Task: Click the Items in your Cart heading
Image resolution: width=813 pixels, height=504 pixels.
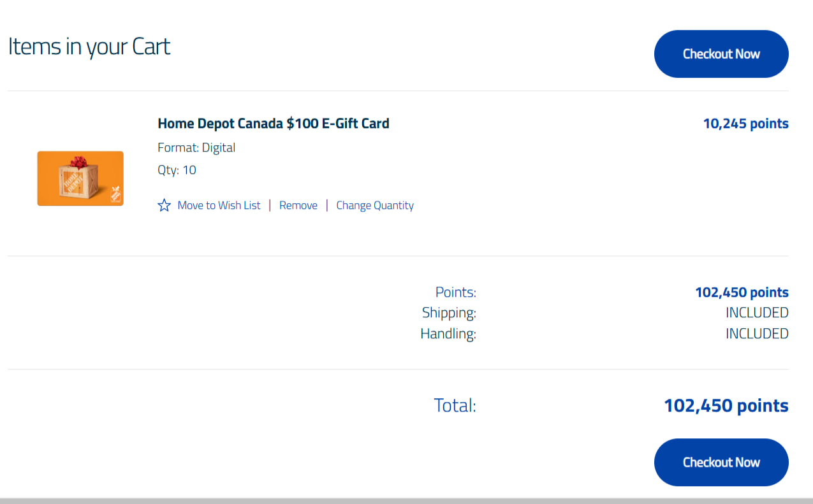Action: (x=89, y=47)
